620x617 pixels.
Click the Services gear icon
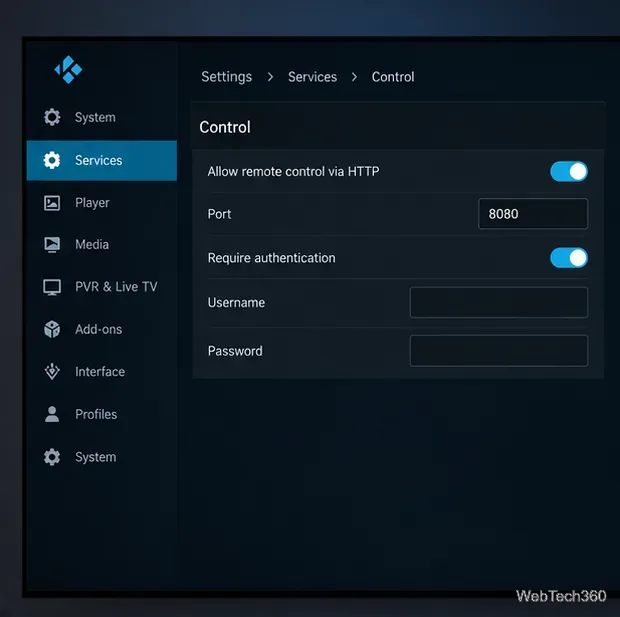(x=52, y=160)
